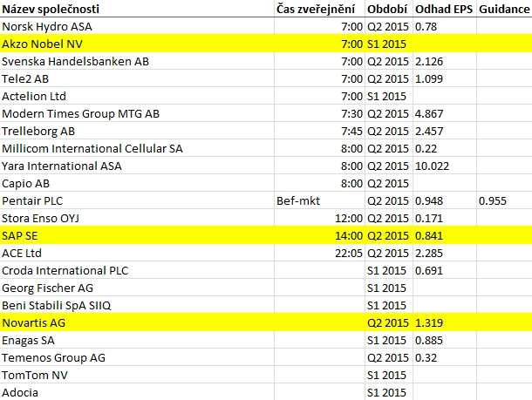The image size is (532, 400).
Task: Select the 'Temenos Group AG' cell
Action: click(137, 357)
